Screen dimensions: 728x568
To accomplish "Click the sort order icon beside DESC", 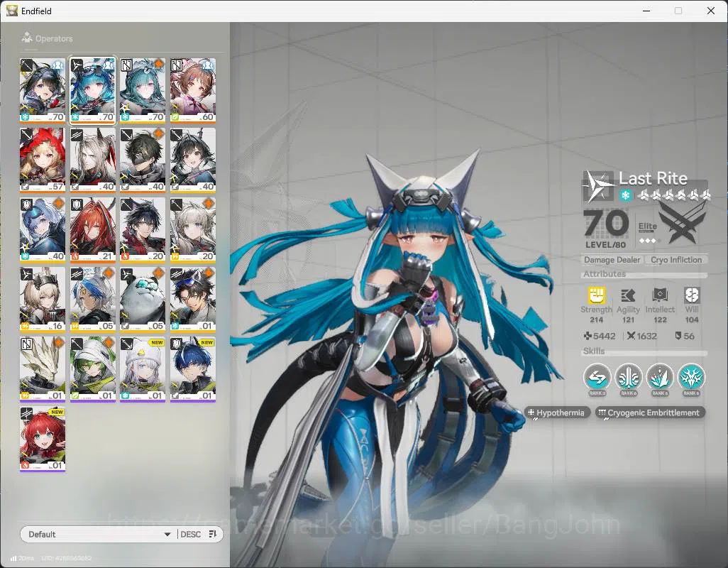I will (213, 534).
